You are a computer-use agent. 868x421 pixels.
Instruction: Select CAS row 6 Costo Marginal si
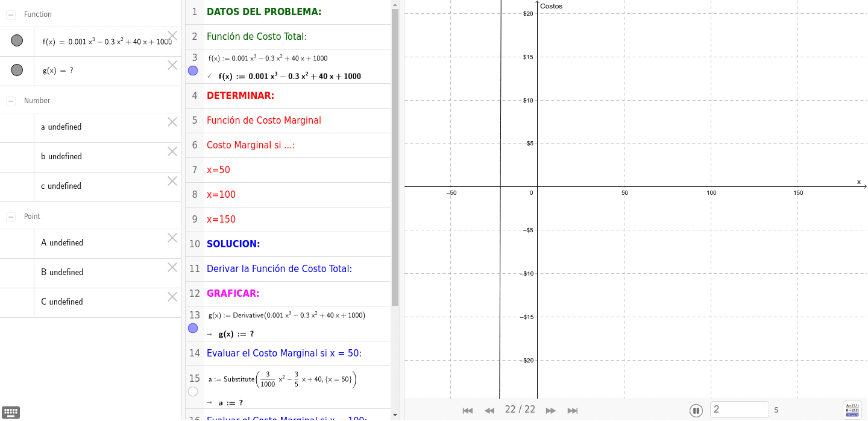(288, 145)
